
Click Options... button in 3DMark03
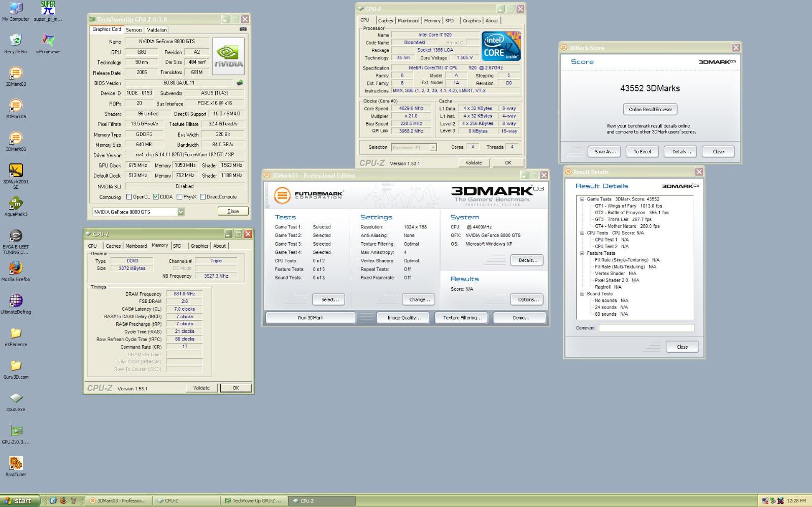pyautogui.click(x=528, y=299)
